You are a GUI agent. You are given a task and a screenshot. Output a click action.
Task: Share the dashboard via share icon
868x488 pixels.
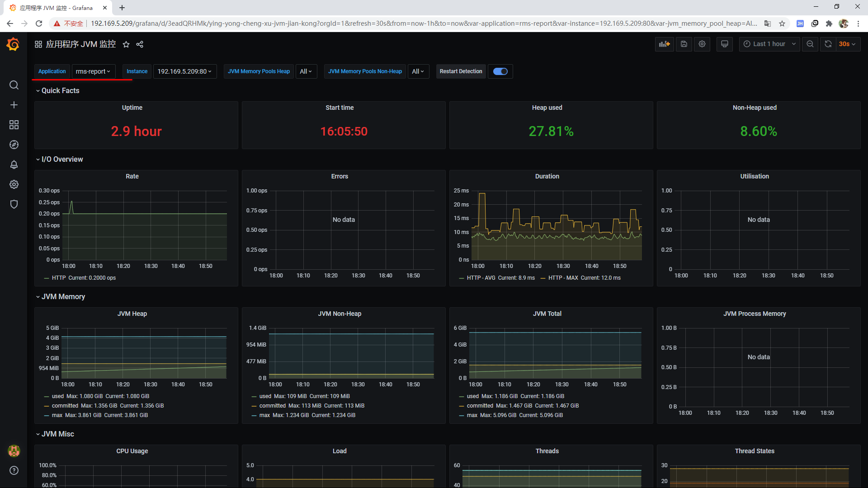[140, 44]
